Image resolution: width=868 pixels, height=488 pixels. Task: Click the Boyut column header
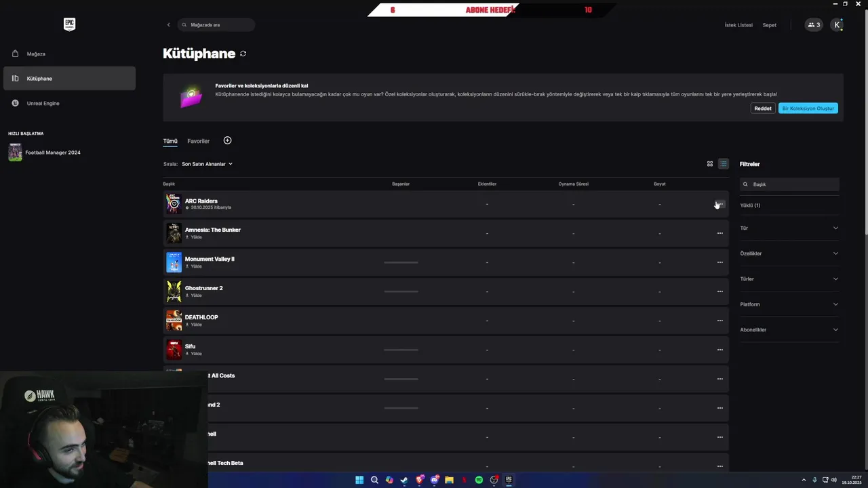coord(659,184)
